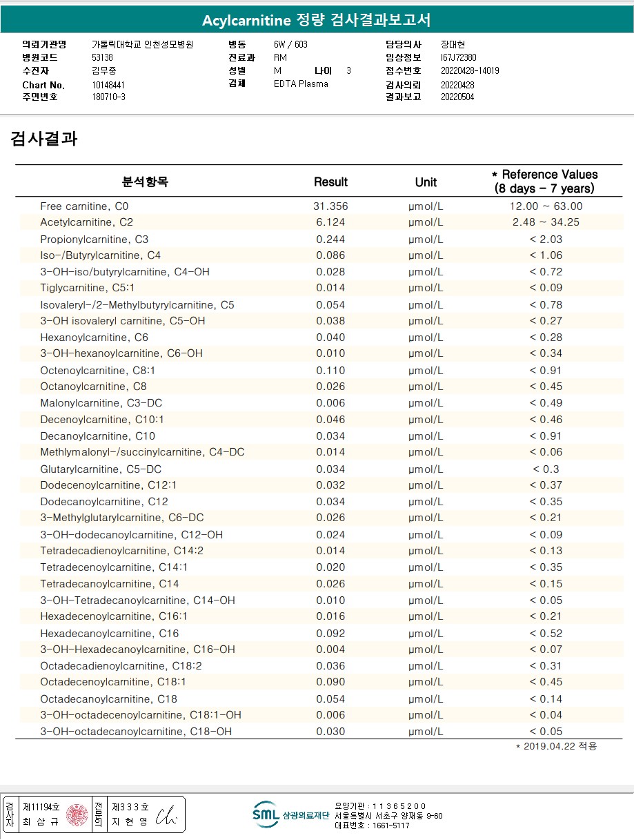Select the hospital code 53138

click(102, 57)
